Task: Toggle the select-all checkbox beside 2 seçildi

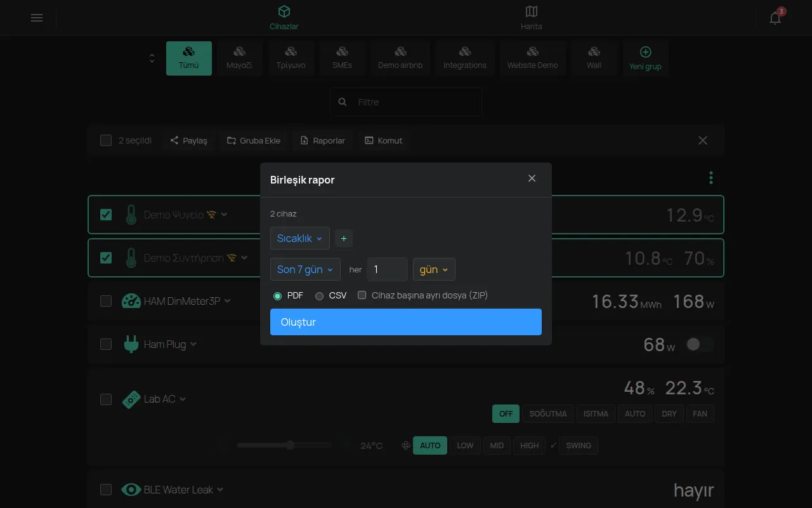Action: click(x=106, y=140)
